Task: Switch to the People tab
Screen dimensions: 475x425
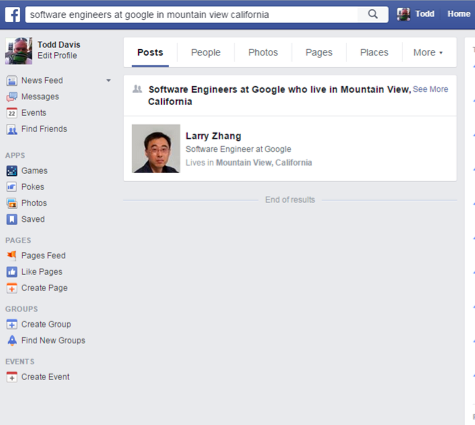Action: coord(206,53)
